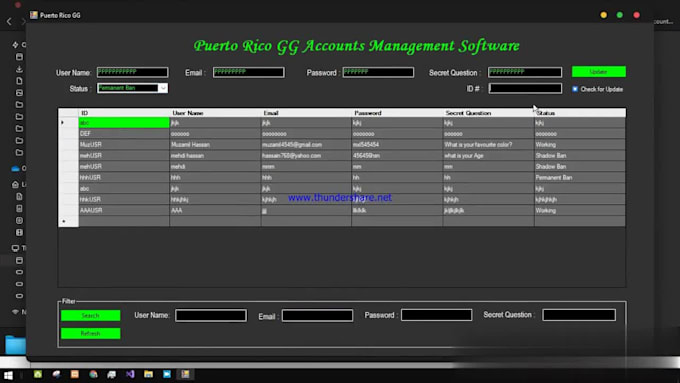680x383 pixels.
Task: Click the green maximize circle button
Action: pos(620,15)
